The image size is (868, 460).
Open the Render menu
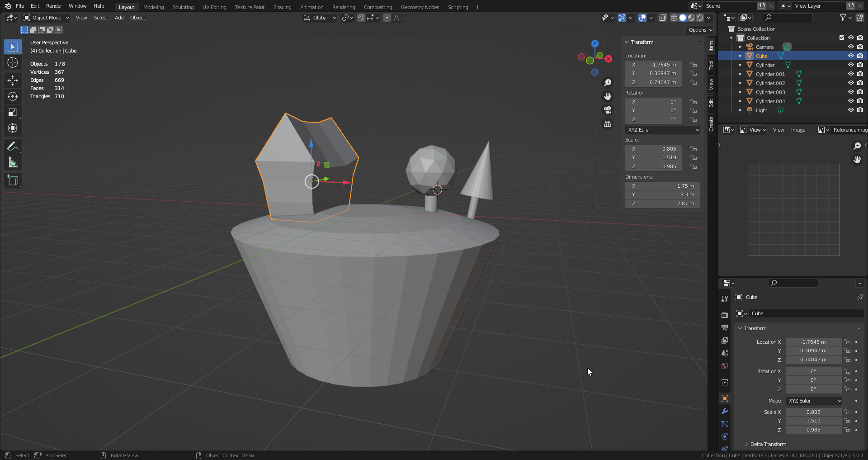click(54, 6)
